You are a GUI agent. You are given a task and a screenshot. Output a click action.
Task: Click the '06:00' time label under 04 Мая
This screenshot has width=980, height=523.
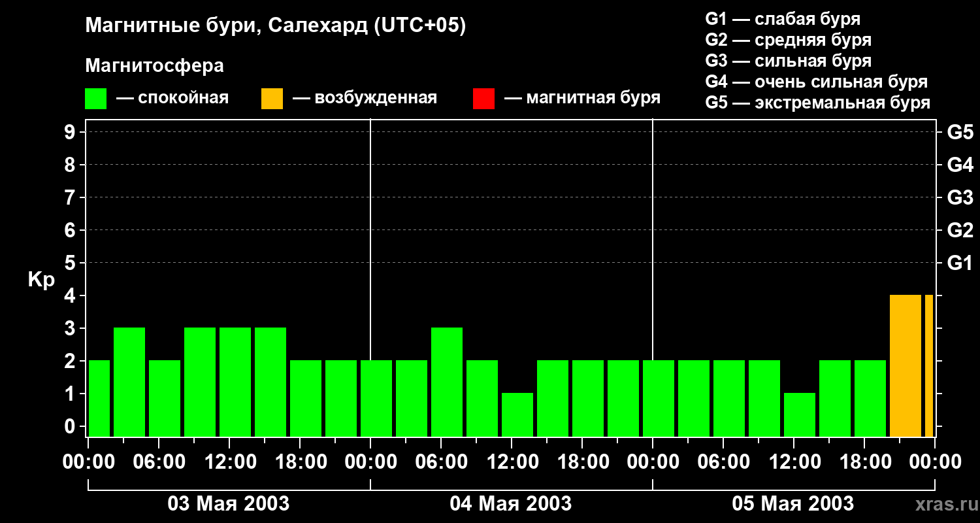coord(441,462)
